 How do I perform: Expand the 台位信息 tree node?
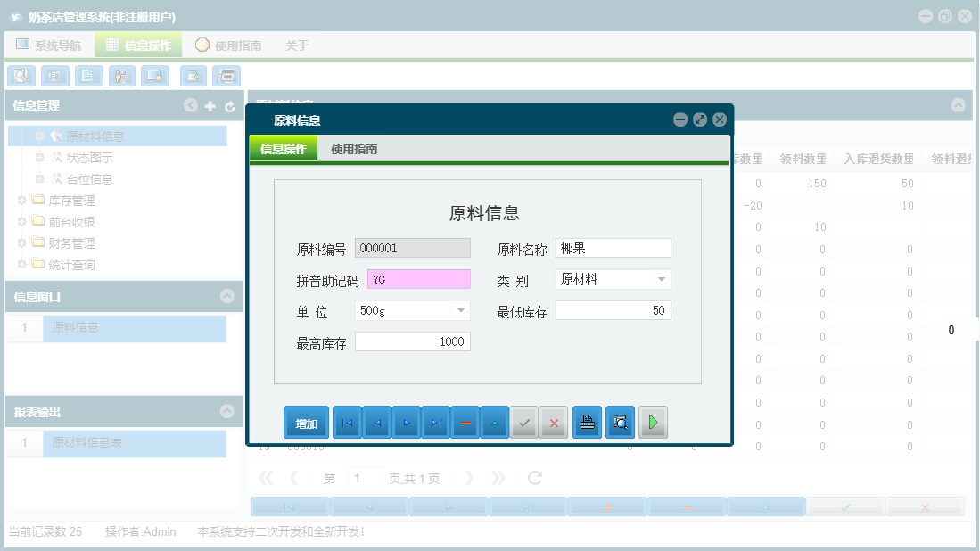pyautogui.click(x=39, y=178)
